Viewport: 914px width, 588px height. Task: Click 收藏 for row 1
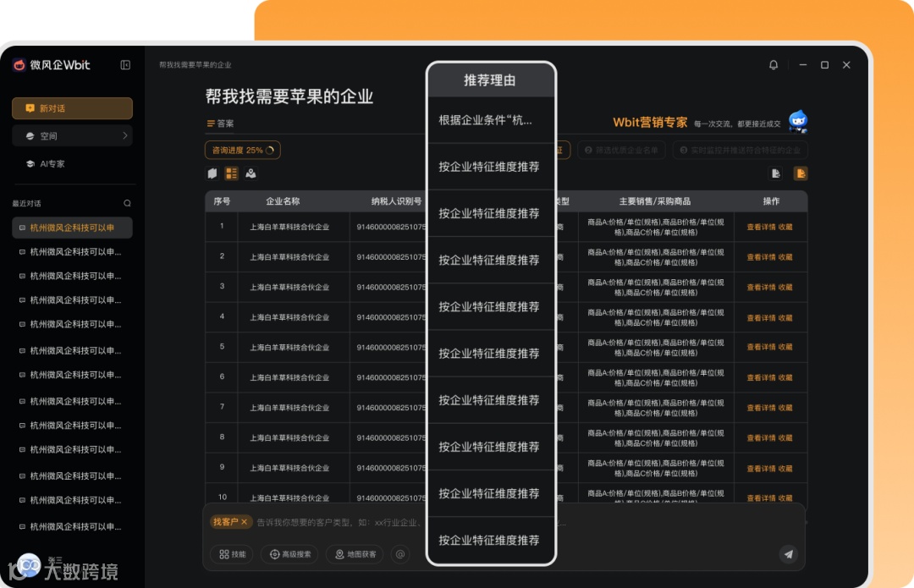click(x=785, y=228)
